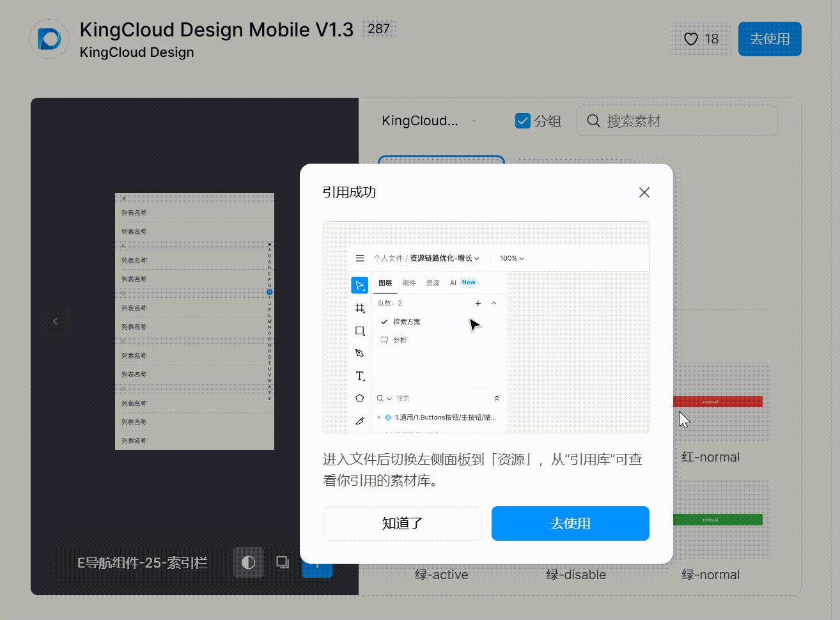840x620 pixels.
Task: Switch to the AI New tab in illustration
Action: tap(463, 283)
